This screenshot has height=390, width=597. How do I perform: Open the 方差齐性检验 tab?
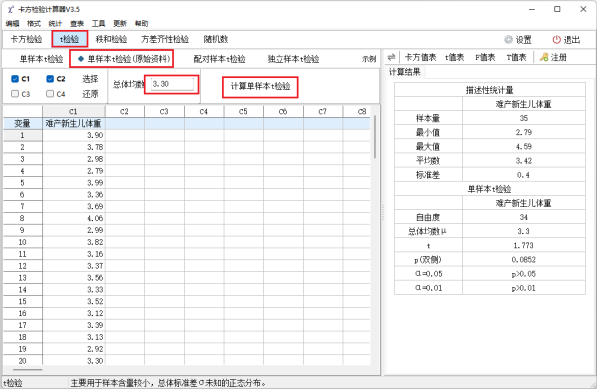click(x=165, y=39)
